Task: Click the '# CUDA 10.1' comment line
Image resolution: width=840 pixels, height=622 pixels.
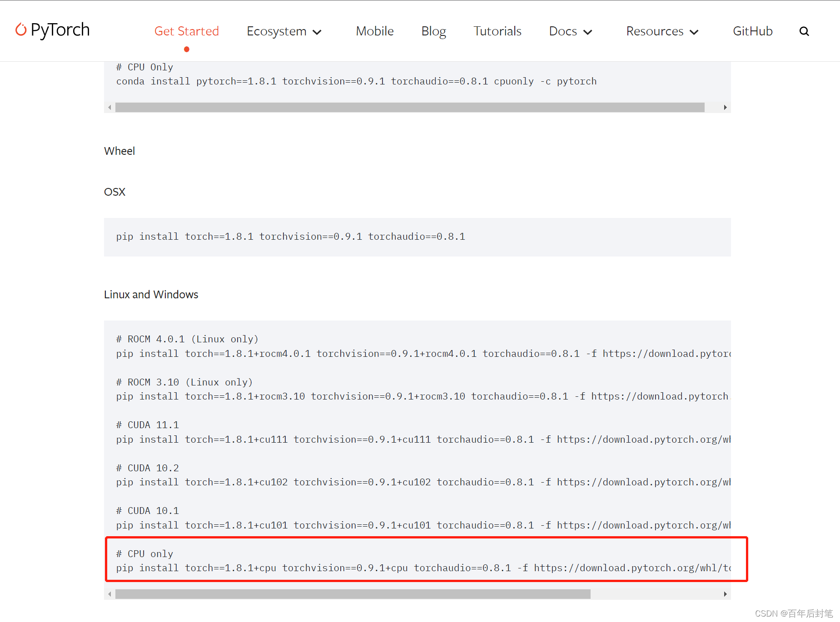Action: point(148,511)
